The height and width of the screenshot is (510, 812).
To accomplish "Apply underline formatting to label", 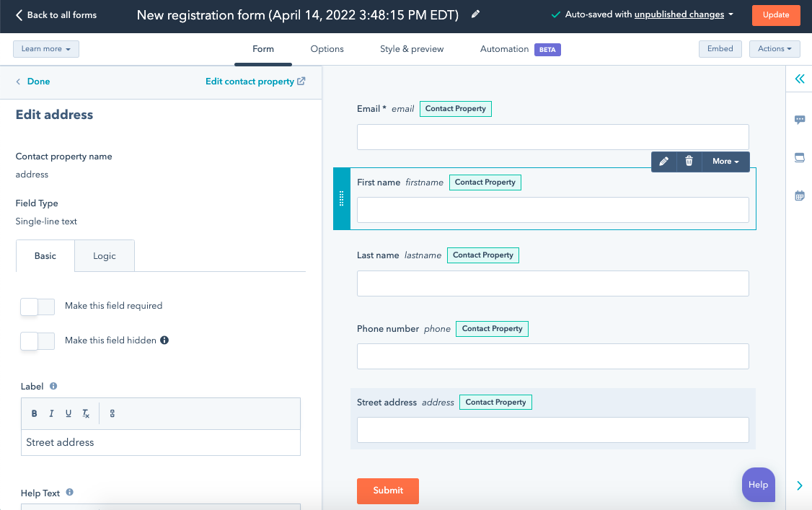I will pos(69,413).
